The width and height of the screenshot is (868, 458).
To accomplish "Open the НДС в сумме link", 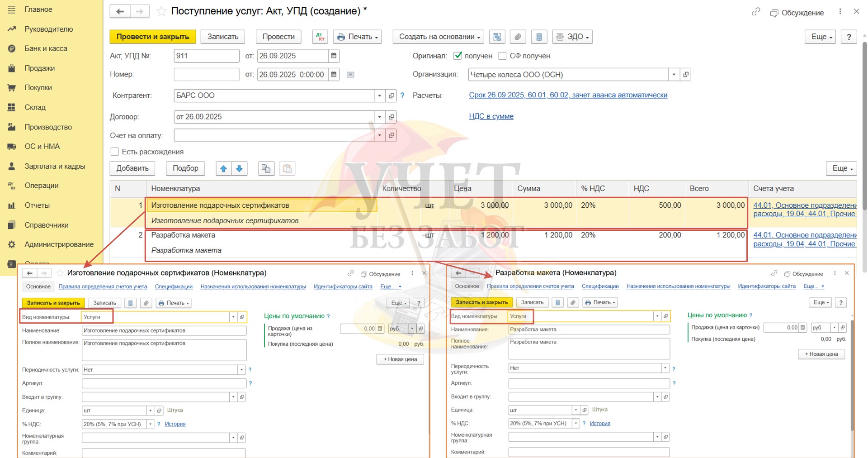I will coord(491,116).
